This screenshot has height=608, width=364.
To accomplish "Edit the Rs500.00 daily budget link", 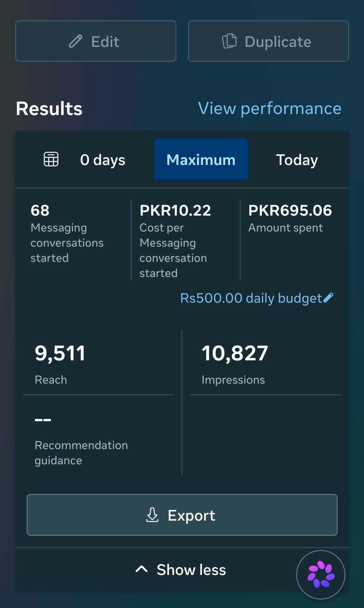I will click(251, 298).
